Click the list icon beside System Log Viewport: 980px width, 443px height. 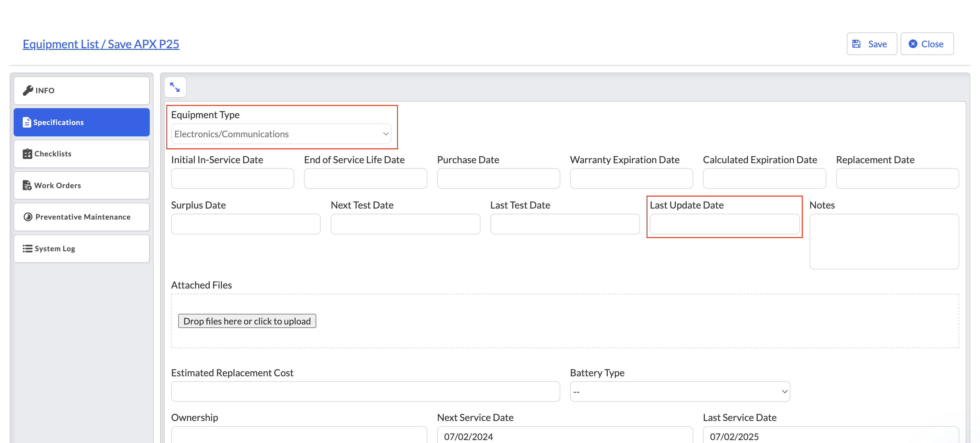click(28, 248)
